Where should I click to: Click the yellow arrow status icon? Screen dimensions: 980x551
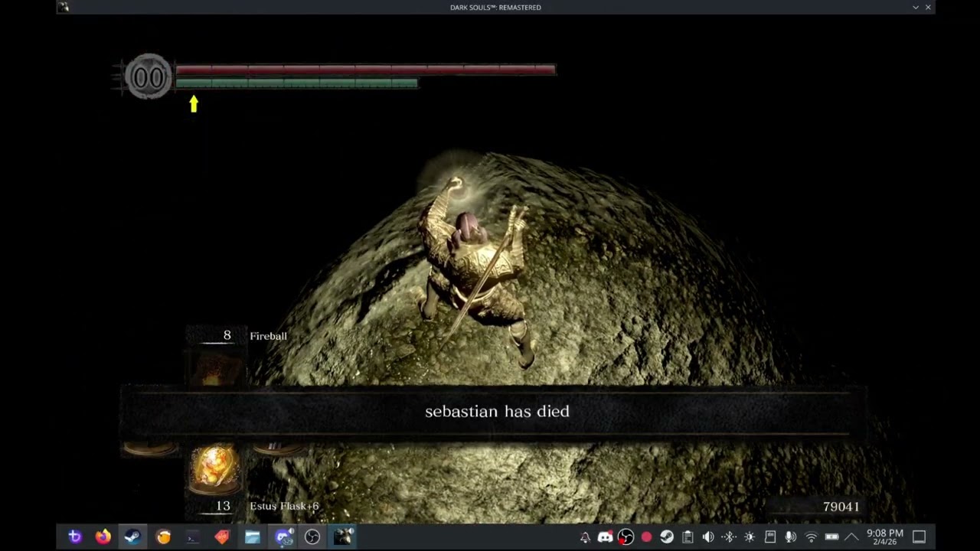point(194,103)
